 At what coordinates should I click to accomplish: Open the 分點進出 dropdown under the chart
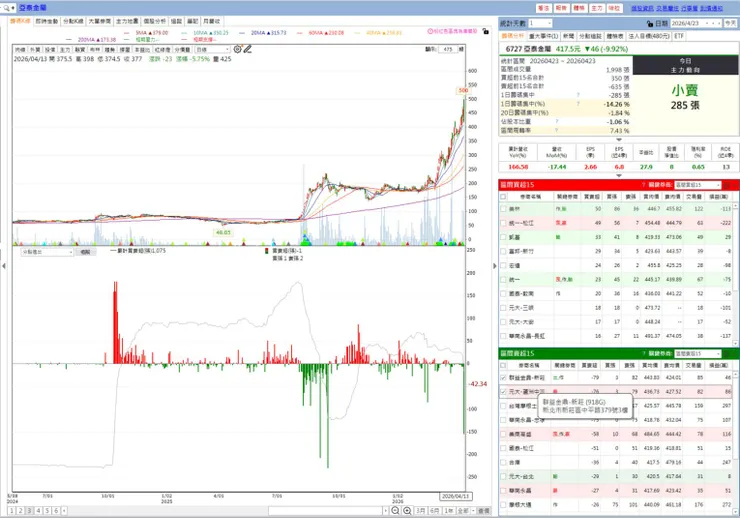click(47, 252)
